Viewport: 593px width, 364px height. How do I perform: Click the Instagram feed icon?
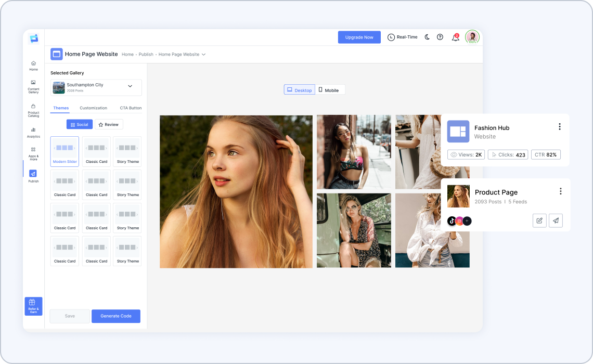click(x=459, y=221)
